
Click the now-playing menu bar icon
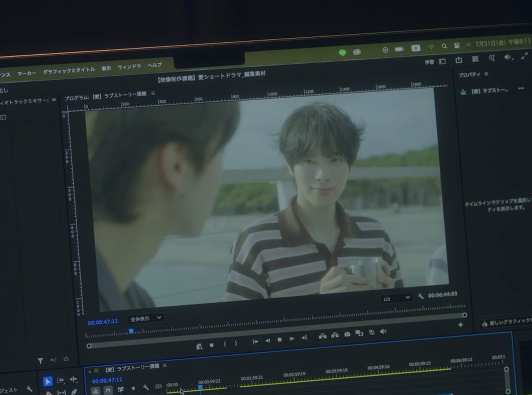(385, 50)
